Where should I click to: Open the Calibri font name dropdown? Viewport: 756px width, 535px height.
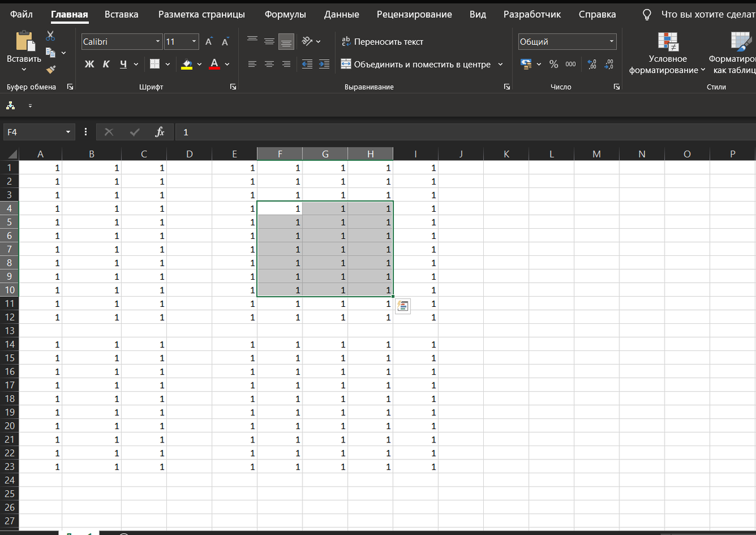click(x=158, y=42)
